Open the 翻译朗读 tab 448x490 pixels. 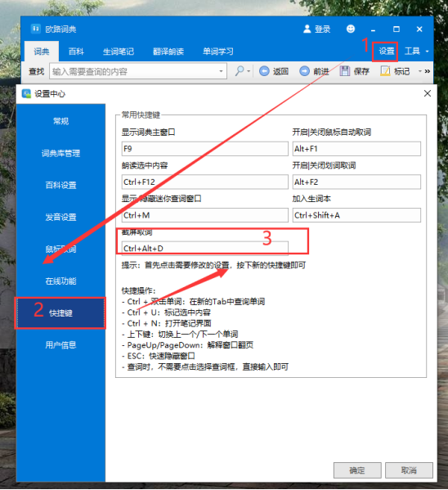[168, 52]
